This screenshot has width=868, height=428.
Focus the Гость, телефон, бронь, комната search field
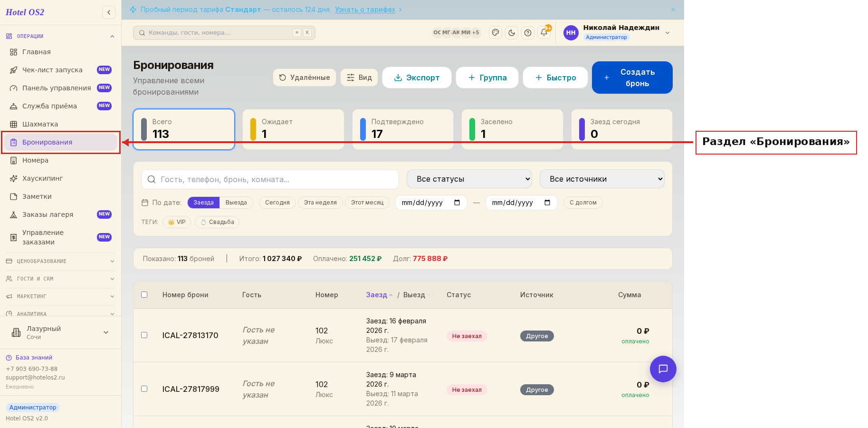click(x=270, y=179)
